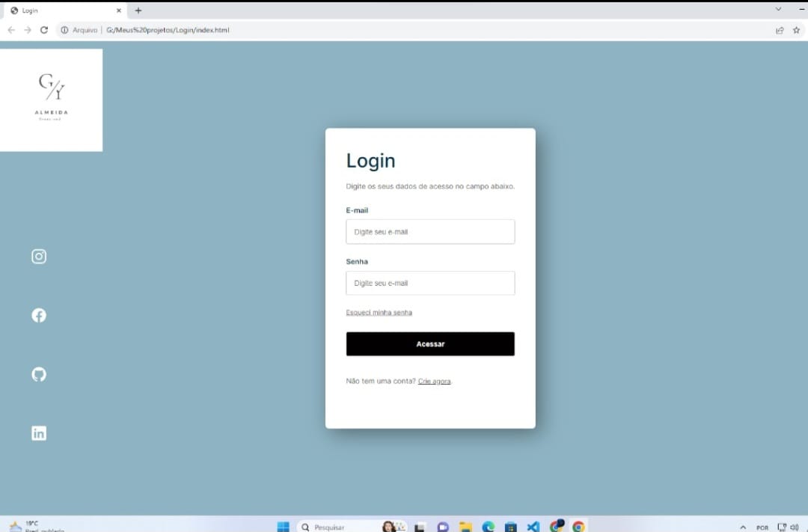This screenshot has width=808, height=532.
Task: Reload the page with the refresh icon
Action: [44, 30]
